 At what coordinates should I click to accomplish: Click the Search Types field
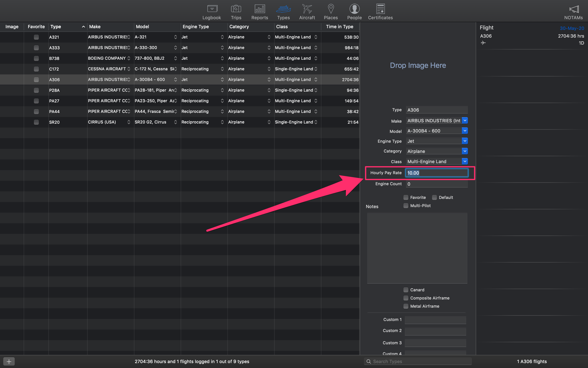point(418,361)
